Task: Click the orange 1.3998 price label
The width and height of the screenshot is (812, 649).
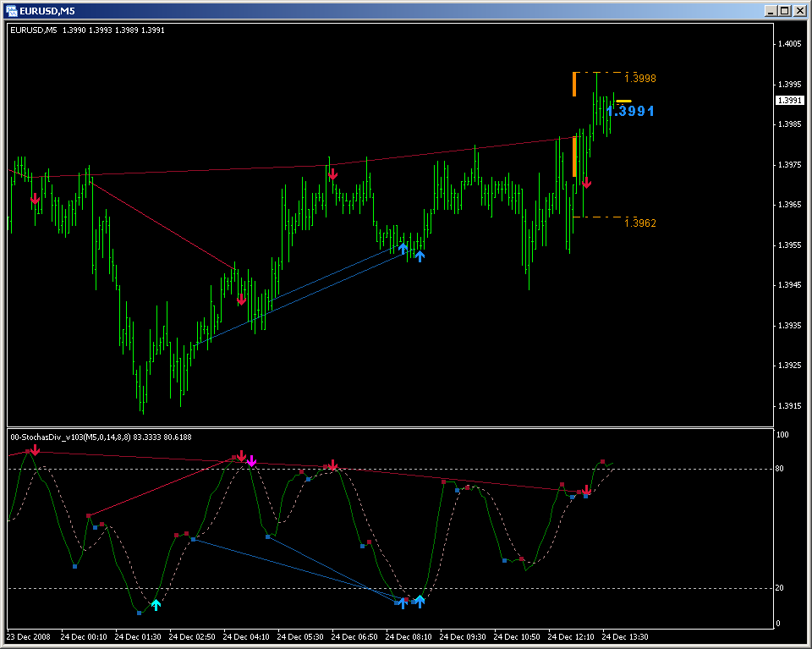Action: pos(640,78)
